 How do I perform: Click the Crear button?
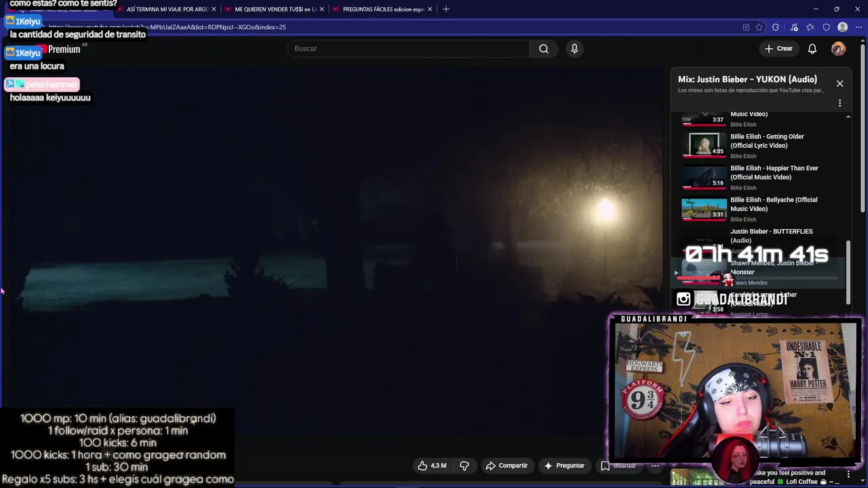pos(778,49)
